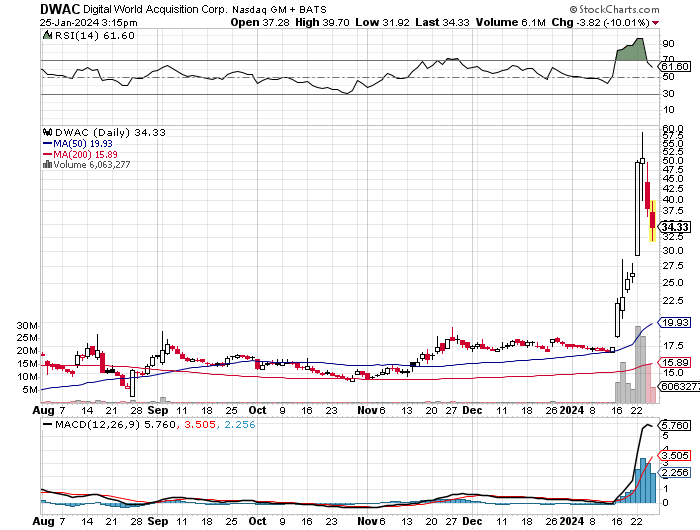
Task: Click the Chg -3.82 (-10.01%) value
Action: pos(600,22)
